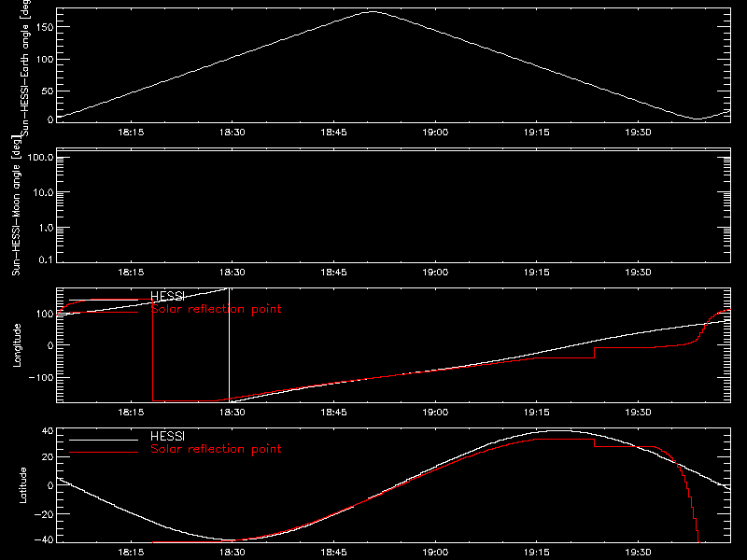Image resolution: width=747 pixels, height=560 pixels.
Task: Click 18:45 under the Longitude plot
Action: 334,413
